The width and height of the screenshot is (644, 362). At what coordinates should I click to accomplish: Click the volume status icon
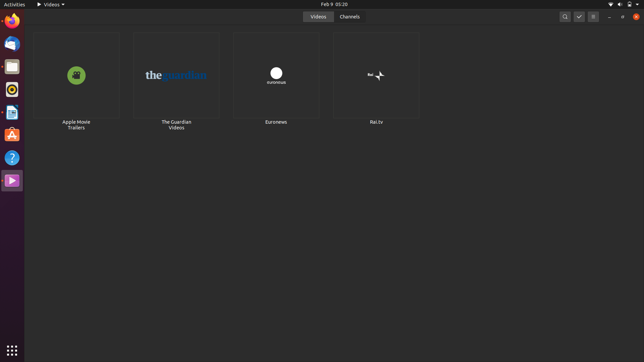point(620,4)
